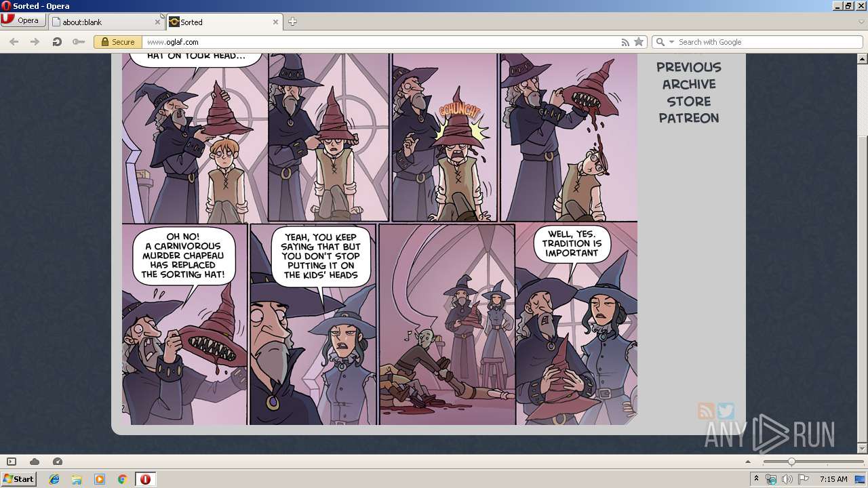The width and height of the screenshot is (868, 488).
Task: Go forward to the next page
Action: tap(35, 42)
